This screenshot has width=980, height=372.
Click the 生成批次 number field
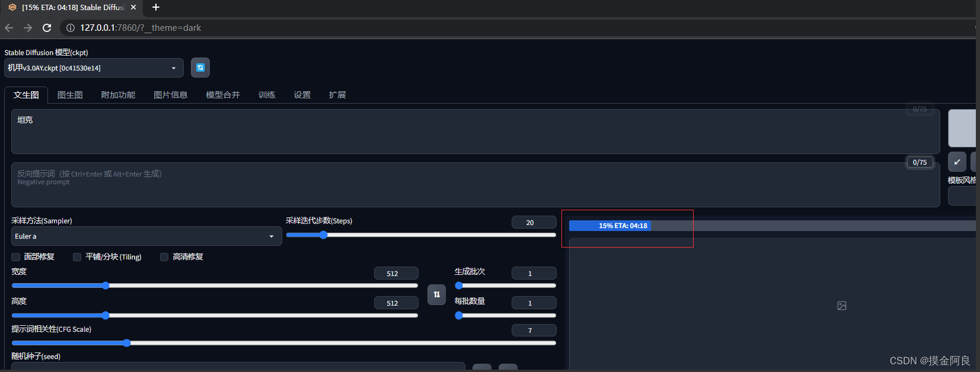pos(534,273)
